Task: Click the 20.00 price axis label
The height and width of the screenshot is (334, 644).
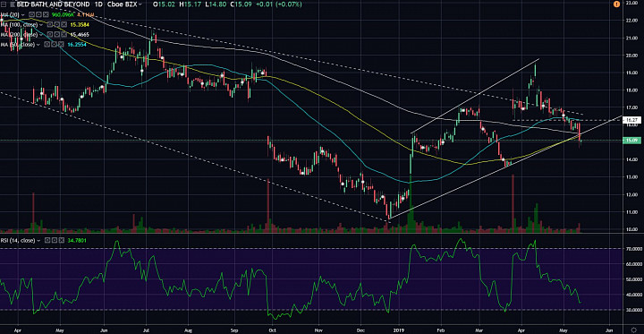Action: [x=631, y=56]
